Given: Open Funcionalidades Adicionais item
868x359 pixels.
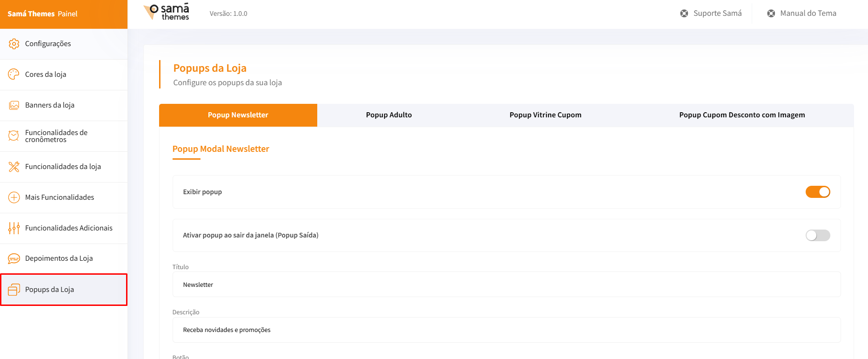Looking at the screenshot, I should (x=64, y=228).
